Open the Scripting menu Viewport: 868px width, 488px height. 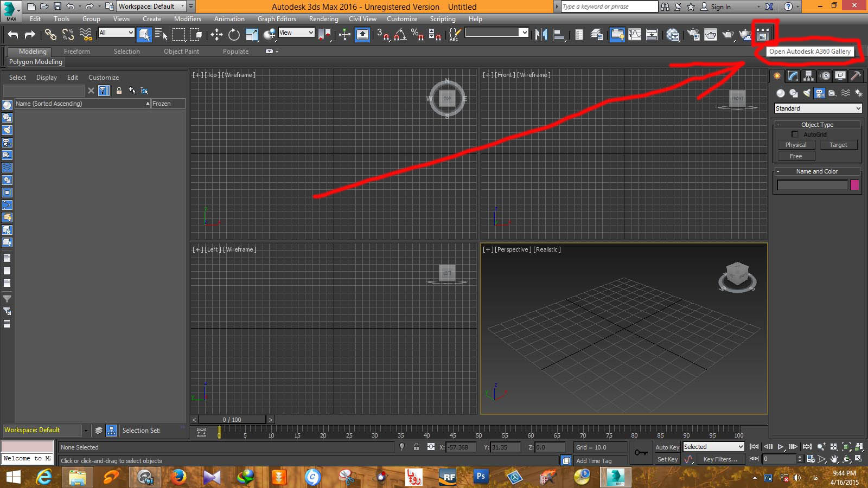coord(443,19)
